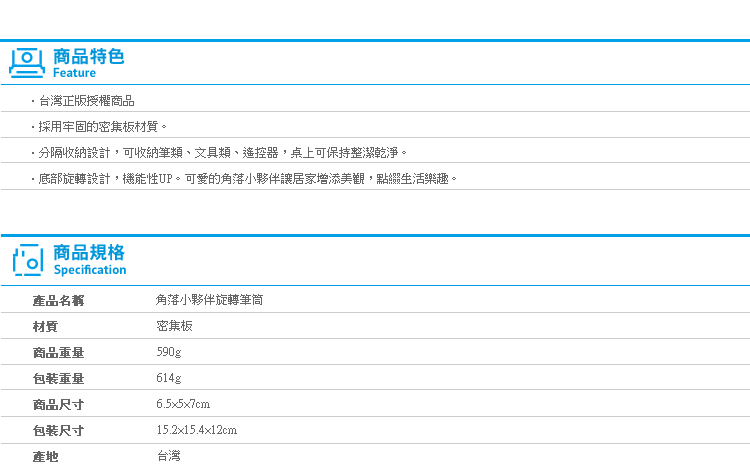Select the material value 密集板
The height and width of the screenshot is (469, 750).
click(175, 326)
